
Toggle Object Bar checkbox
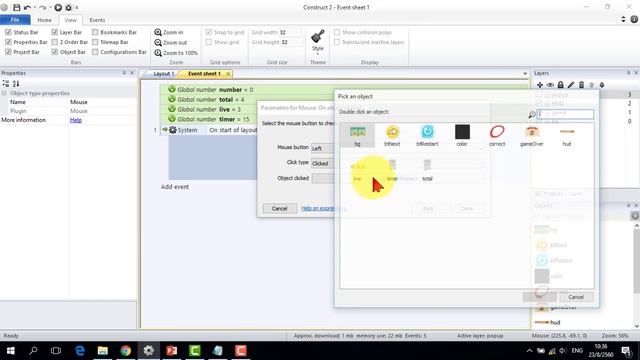coord(55,52)
